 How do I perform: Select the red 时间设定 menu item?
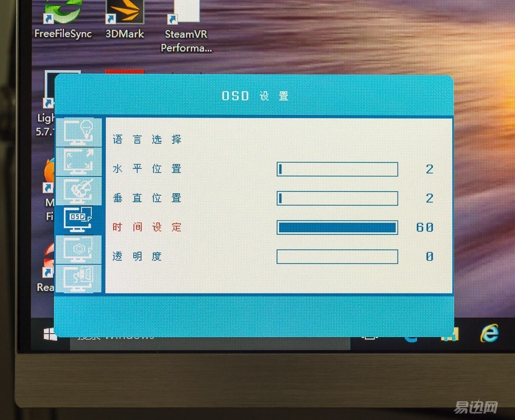tap(147, 227)
